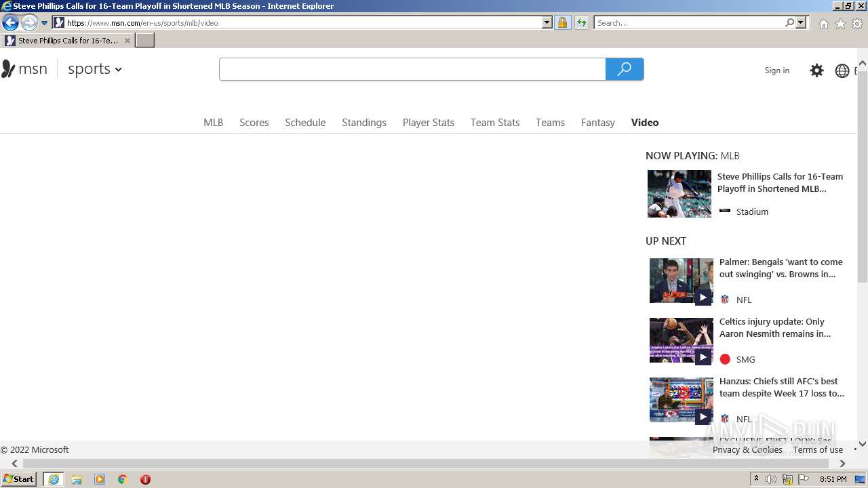The image size is (868, 488).
Task: Open the IE favorites star icon
Action: pyautogui.click(x=840, y=24)
